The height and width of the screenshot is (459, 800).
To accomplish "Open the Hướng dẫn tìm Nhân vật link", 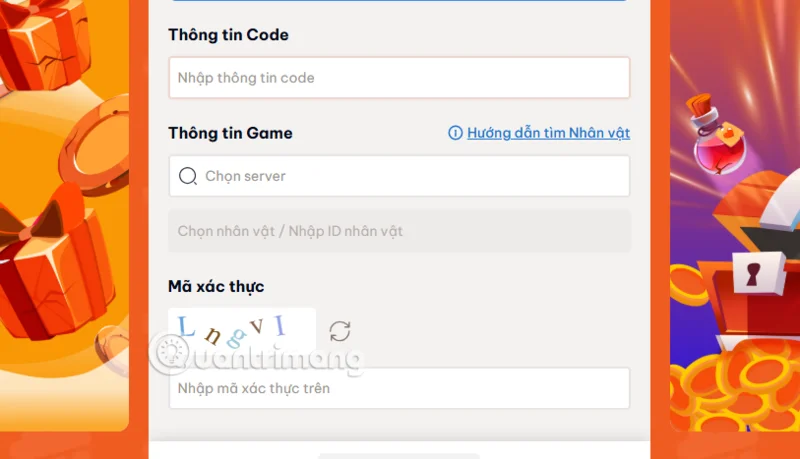I will tap(548, 133).
